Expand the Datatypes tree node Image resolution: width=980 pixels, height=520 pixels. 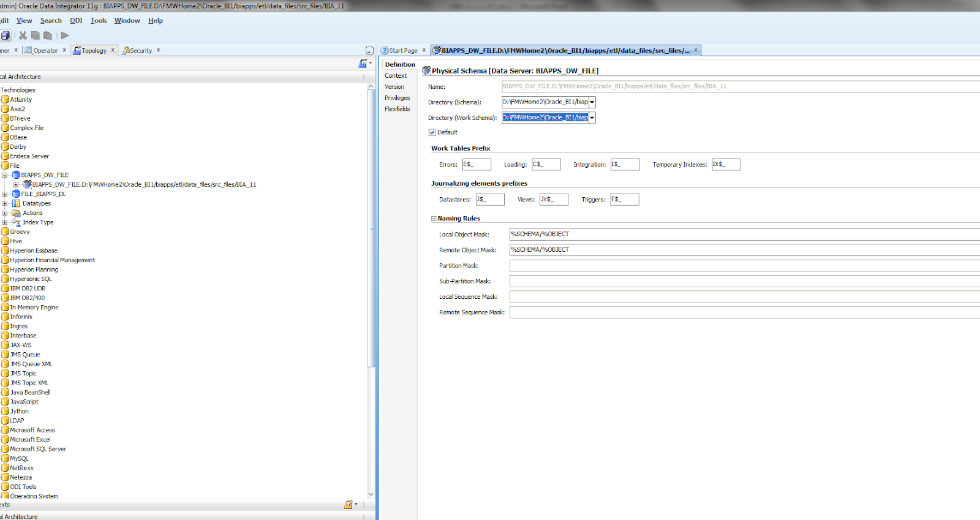[x=5, y=203]
